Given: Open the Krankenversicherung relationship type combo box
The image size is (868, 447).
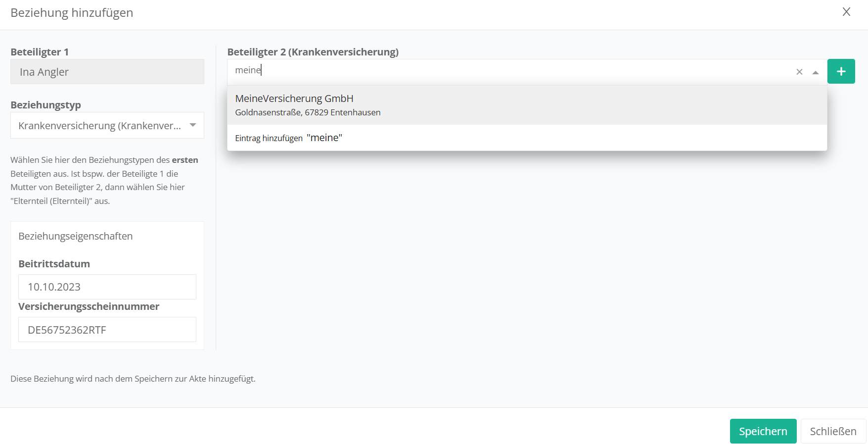Looking at the screenshot, I should tap(99, 126).
